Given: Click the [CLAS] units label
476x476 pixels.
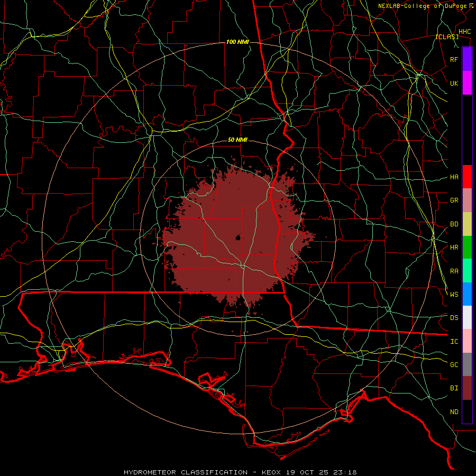Looking at the screenshot, I should point(447,36).
